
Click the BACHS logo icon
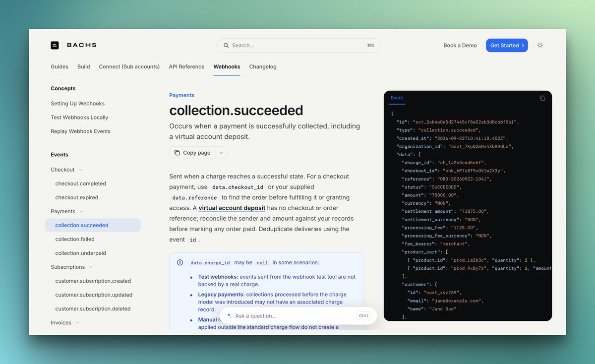[x=55, y=45]
